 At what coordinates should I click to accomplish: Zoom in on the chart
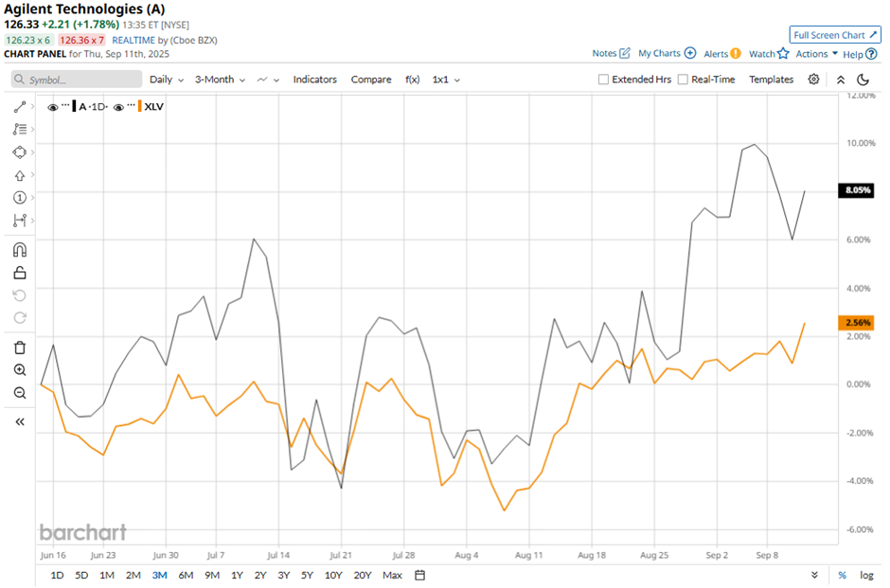(x=20, y=370)
